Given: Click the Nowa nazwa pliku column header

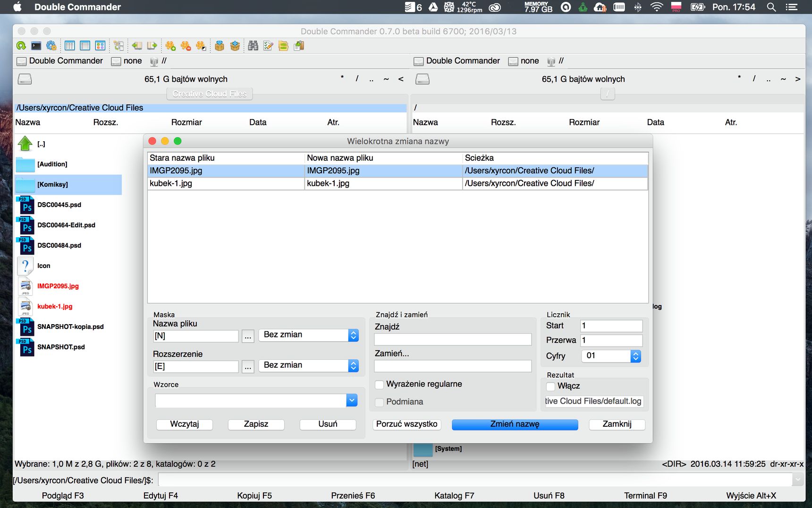Looking at the screenshot, I should pyautogui.click(x=383, y=158).
